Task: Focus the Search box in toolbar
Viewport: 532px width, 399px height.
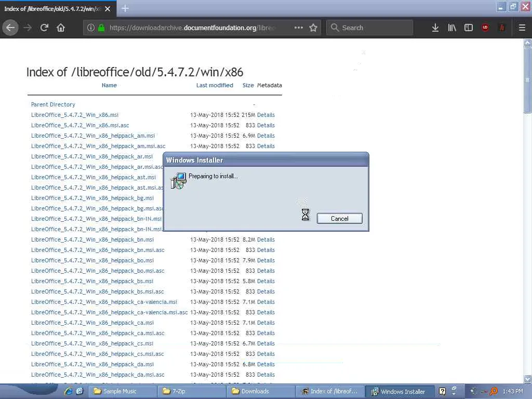Action: click(370, 28)
